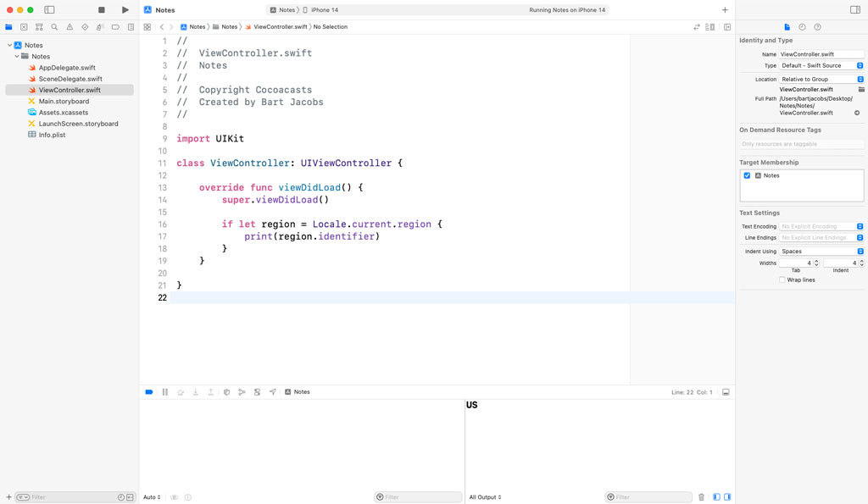This screenshot has width=868, height=504.
Task: Select the Project navigator folder icon
Action: coord(9,26)
